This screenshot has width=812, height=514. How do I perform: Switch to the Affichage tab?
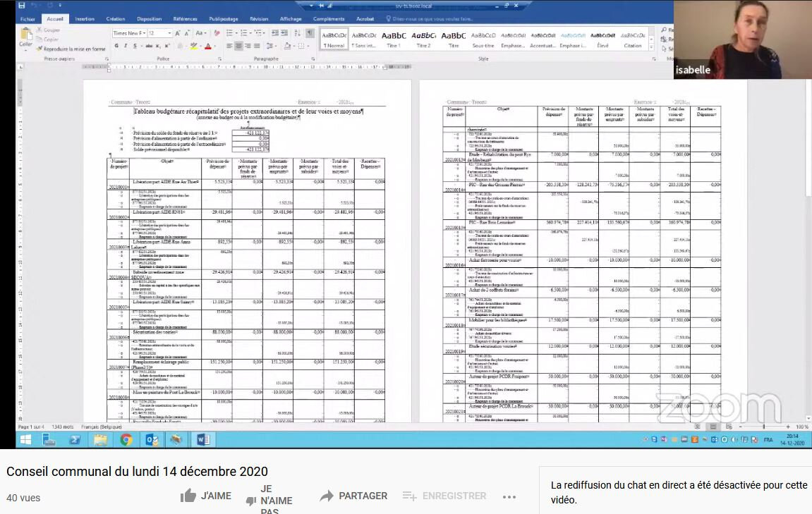click(291, 18)
